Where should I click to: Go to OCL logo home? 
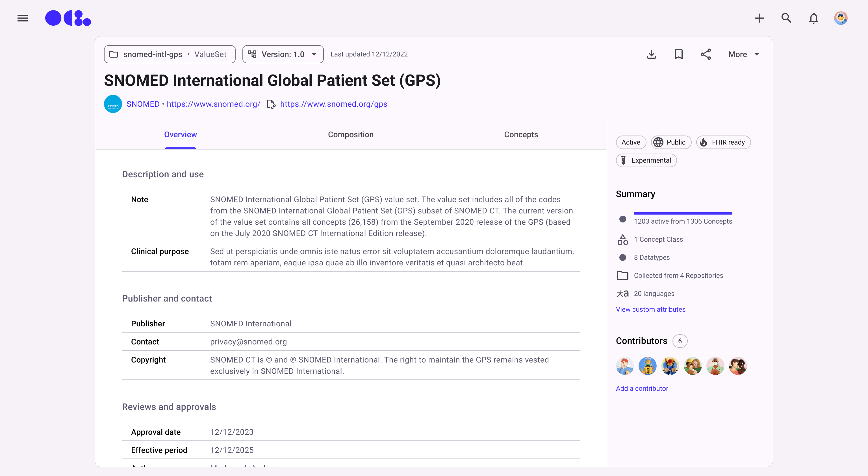pos(68,18)
